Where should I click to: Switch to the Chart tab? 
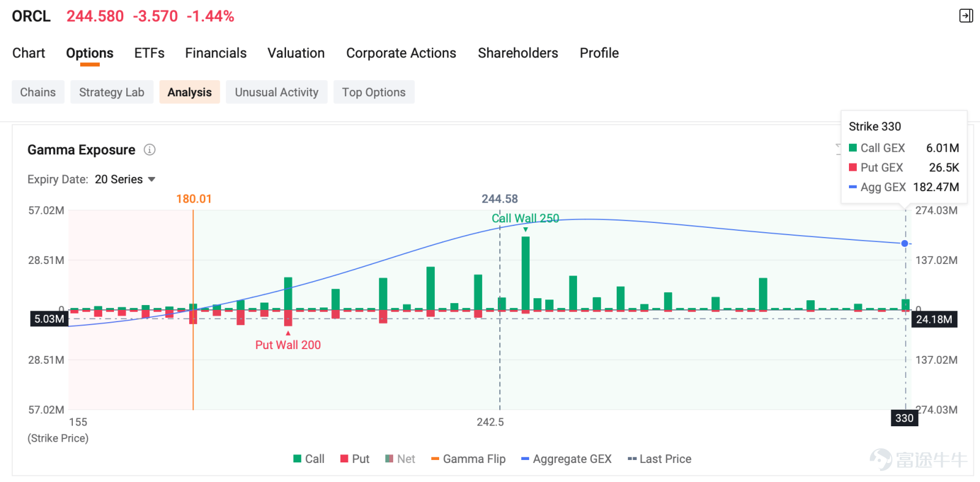(x=29, y=53)
